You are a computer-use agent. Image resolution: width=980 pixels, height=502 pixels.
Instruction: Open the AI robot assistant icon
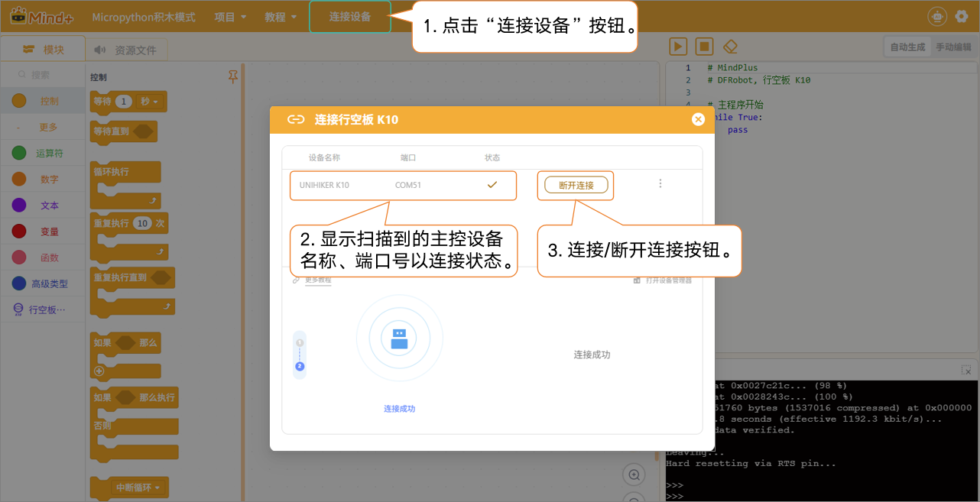pyautogui.click(x=936, y=16)
